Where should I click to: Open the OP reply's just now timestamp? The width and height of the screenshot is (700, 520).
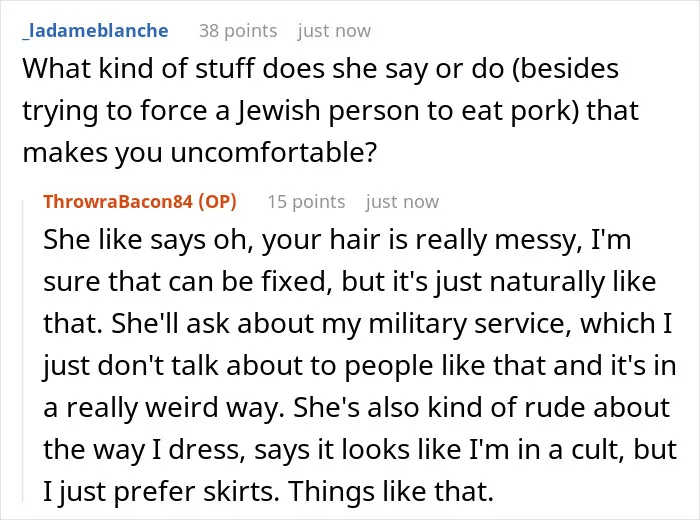pyautogui.click(x=402, y=201)
